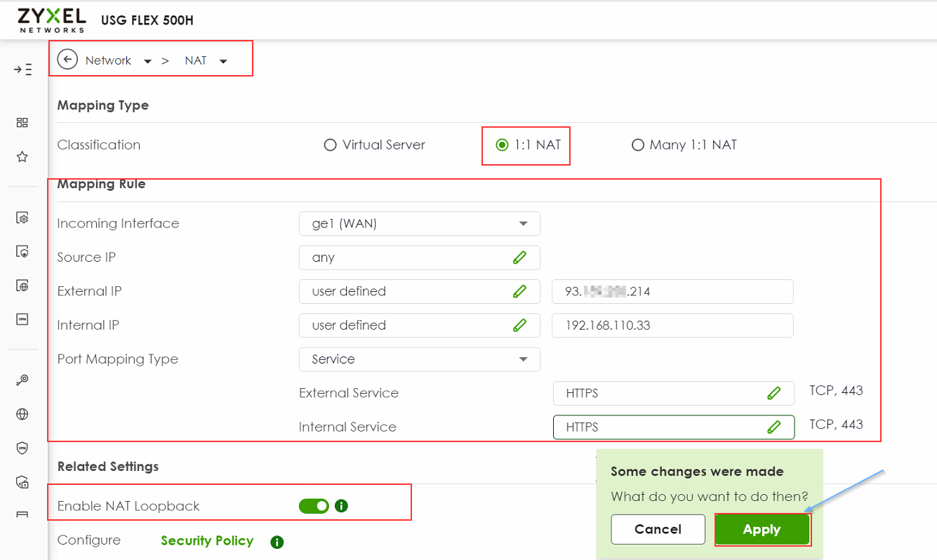Edit Source IP with pencil icon

click(519, 258)
